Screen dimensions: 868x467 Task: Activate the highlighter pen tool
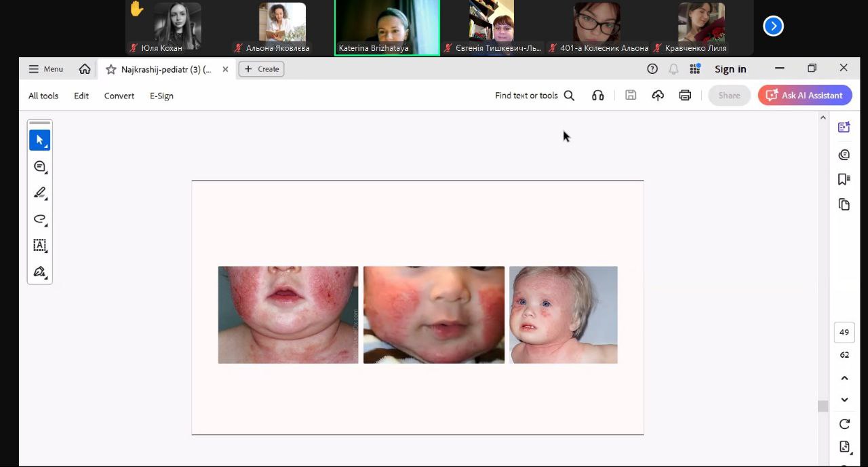(x=39, y=193)
